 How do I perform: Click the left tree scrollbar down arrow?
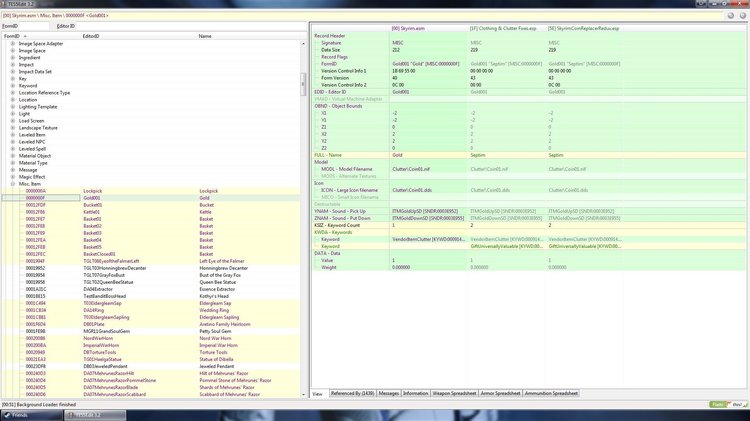point(303,395)
